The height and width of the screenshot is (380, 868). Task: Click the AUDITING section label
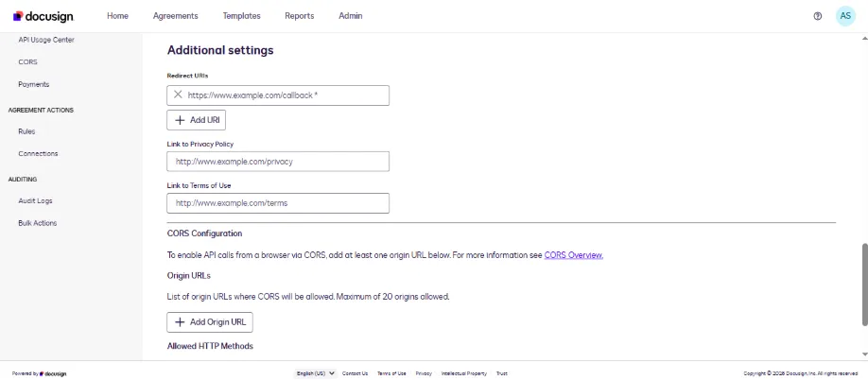(22, 180)
